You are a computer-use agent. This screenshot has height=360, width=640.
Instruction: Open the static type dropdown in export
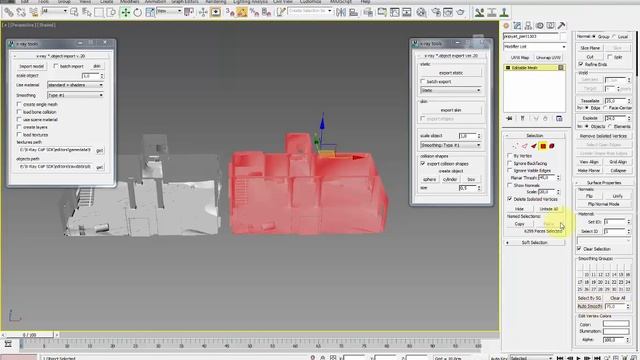[x=451, y=90]
